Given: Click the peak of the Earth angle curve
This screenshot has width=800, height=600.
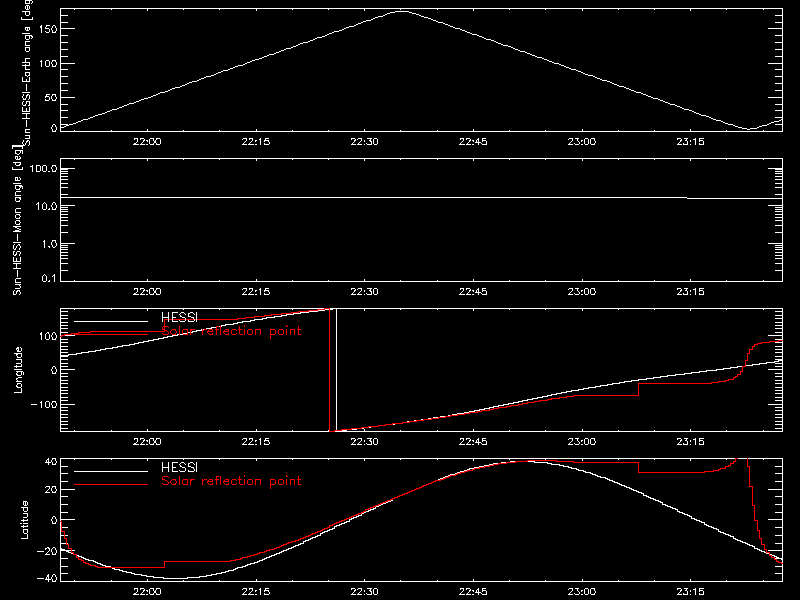Looking at the screenshot, I should point(403,11).
